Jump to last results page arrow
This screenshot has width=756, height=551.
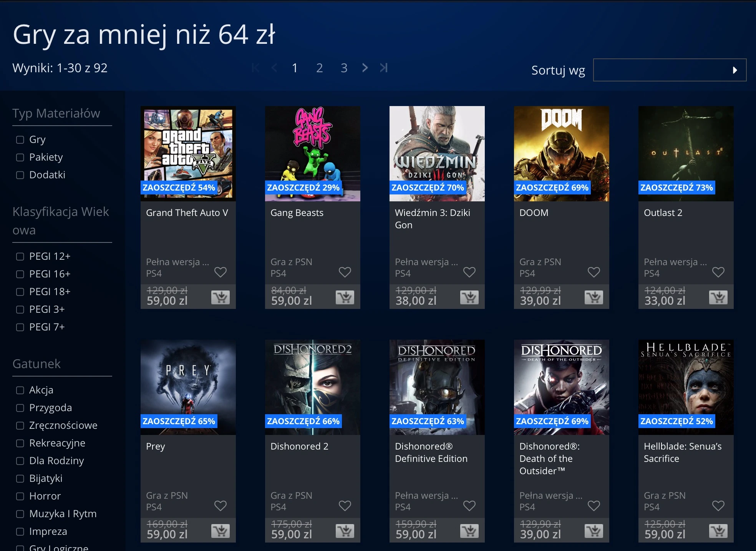pyautogui.click(x=384, y=68)
